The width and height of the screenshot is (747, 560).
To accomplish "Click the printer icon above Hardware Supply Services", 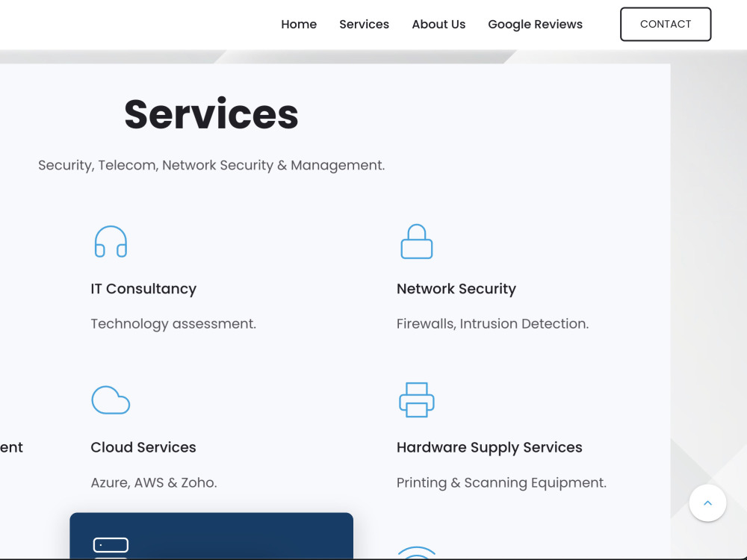I will 416,400.
